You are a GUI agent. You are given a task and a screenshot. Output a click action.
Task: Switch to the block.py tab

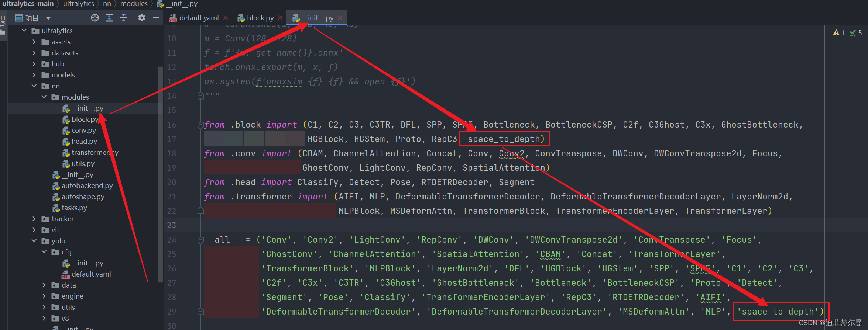pyautogui.click(x=260, y=18)
